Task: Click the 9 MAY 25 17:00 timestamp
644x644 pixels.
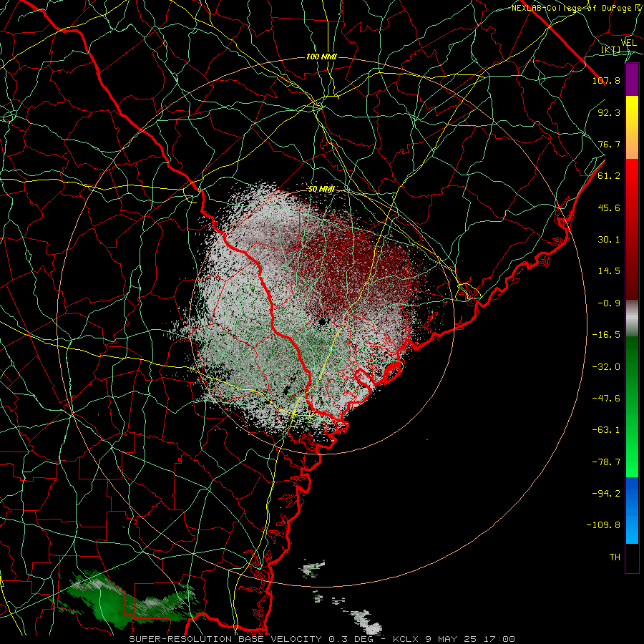Action: 470,639
